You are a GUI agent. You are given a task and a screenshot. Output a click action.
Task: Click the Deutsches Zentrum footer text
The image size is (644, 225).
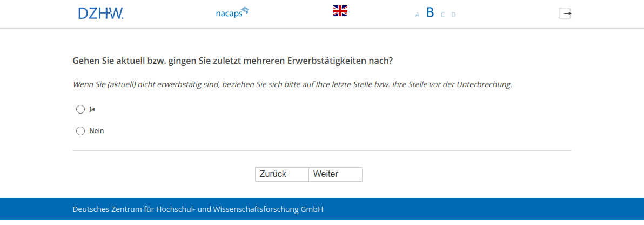pos(198,209)
